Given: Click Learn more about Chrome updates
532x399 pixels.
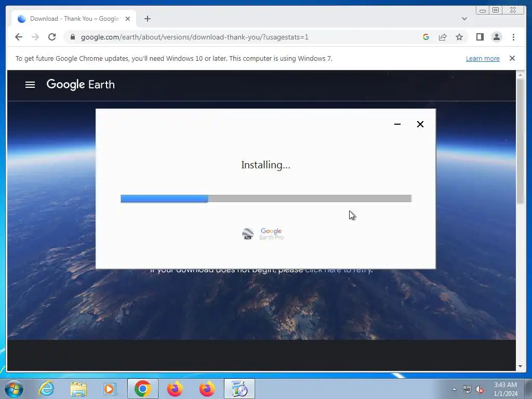Looking at the screenshot, I should point(483,58).
